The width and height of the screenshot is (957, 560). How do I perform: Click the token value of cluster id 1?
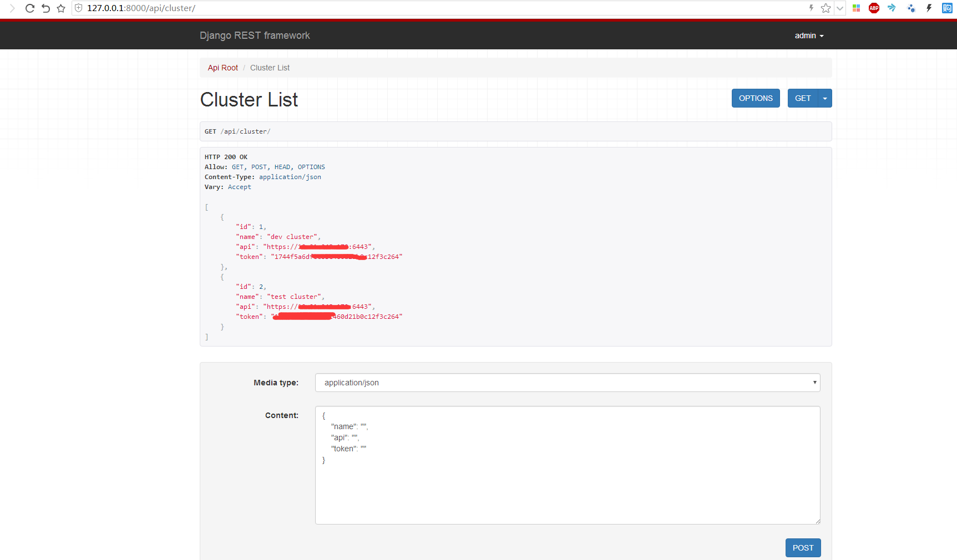336,257
